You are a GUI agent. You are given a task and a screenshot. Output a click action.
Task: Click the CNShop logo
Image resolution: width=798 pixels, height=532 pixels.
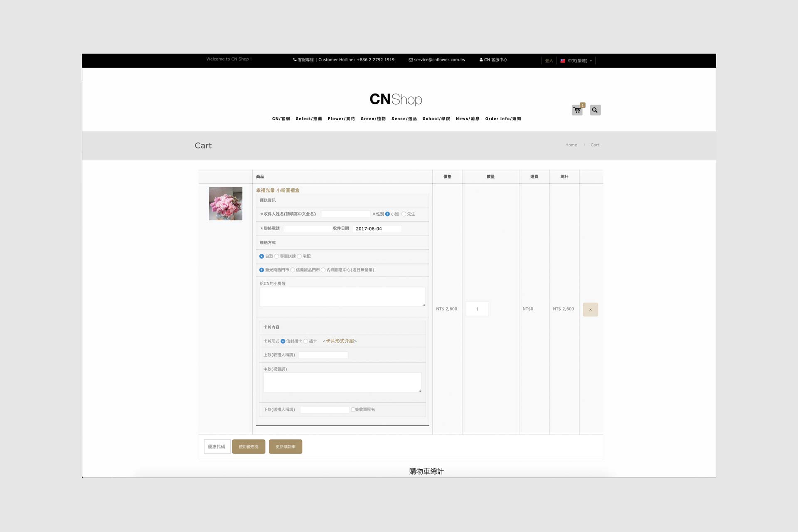(x=396, y=99)
